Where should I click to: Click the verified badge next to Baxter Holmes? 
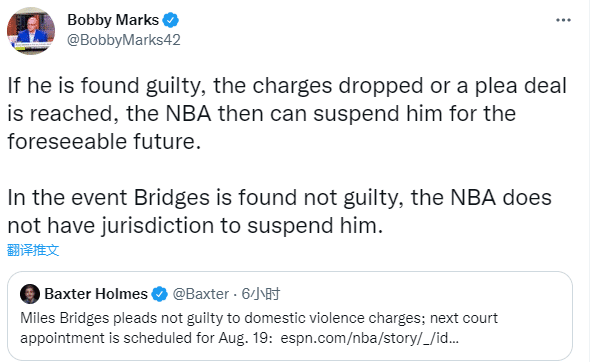[160, 294]
